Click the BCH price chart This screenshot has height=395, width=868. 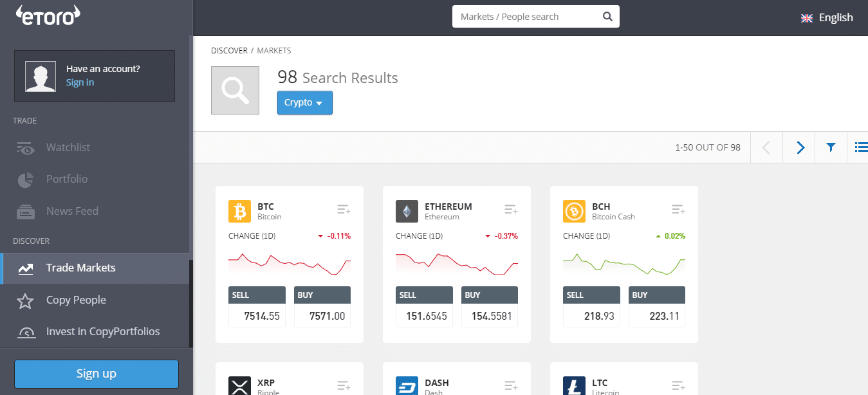click(624, 264)
